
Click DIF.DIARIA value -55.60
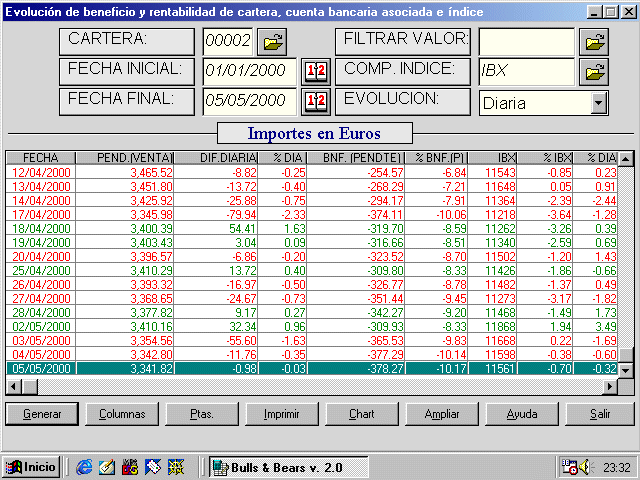click(x=241, y=340)
